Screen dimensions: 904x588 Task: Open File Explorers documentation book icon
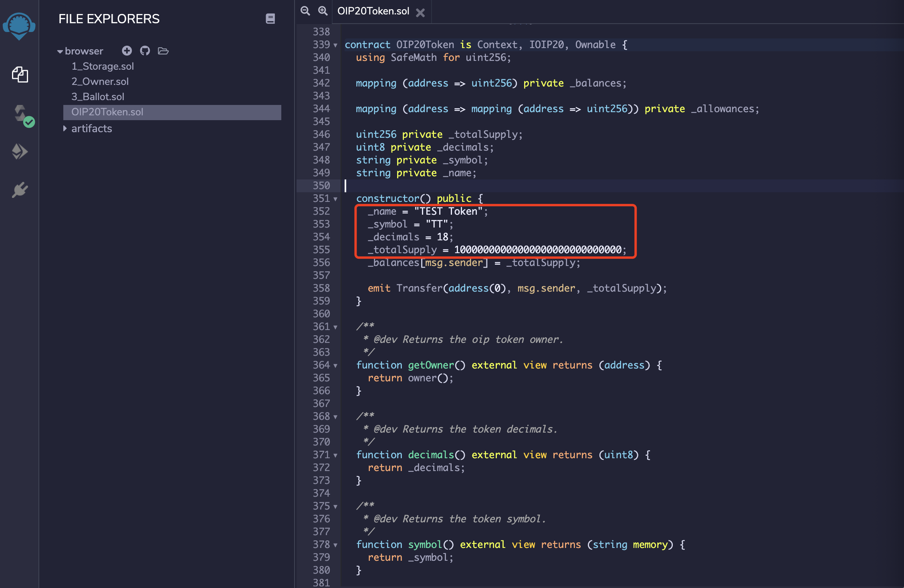tap(270, 18)
